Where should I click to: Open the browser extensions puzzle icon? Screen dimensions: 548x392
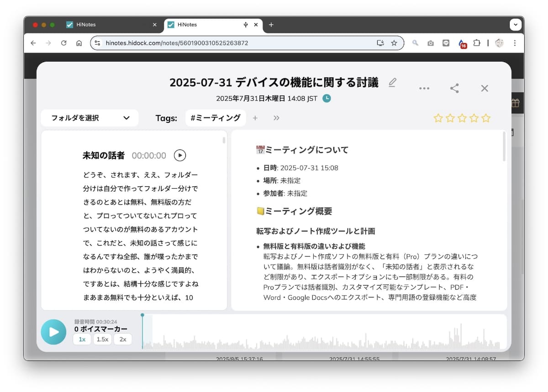pyautogui.click(x=477, y=42)
